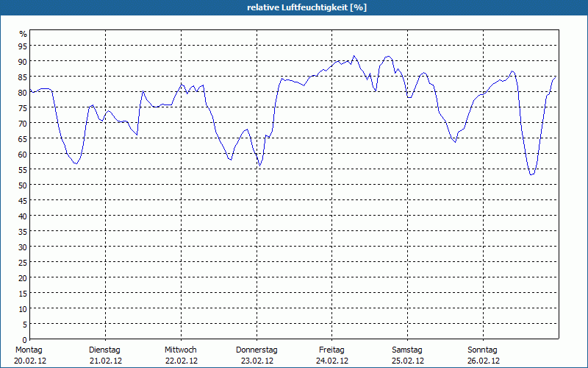Select the 85 y-axis value

coord(24,77)
